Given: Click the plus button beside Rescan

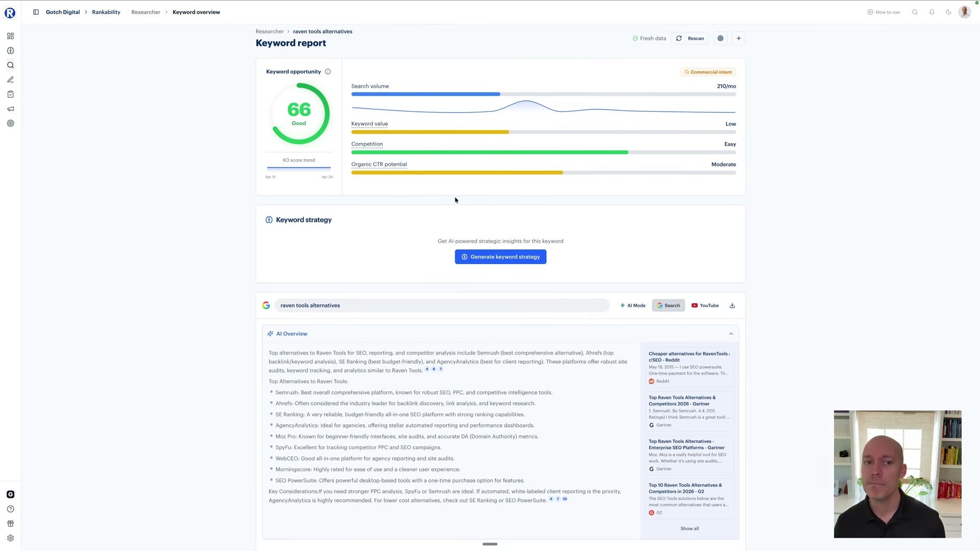Looking at the screenshot, I should pos(739,38).
